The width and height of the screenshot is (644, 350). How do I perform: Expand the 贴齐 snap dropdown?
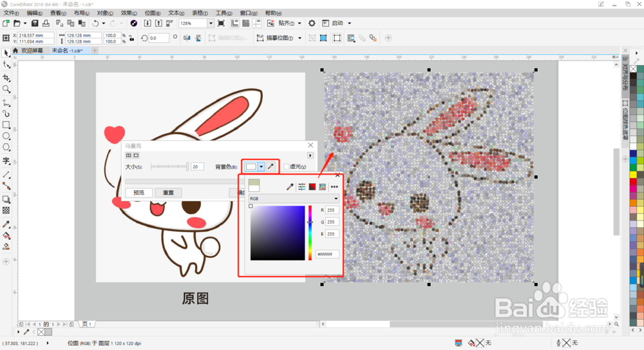point(299,23)
